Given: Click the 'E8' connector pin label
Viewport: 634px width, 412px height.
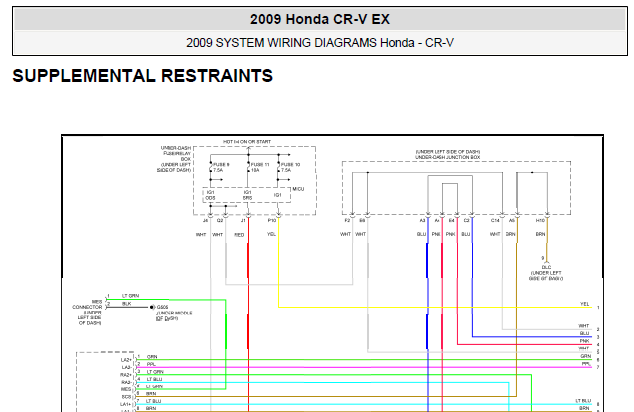Looking at the screenshot, I should 362,220.
